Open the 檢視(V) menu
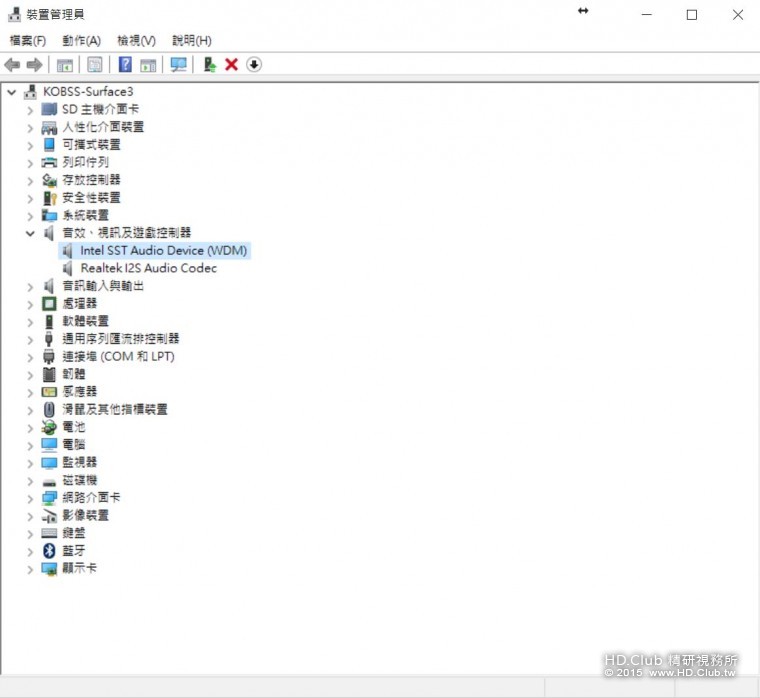The height and width of the screenshot is (698, 760). click(136, 40)
